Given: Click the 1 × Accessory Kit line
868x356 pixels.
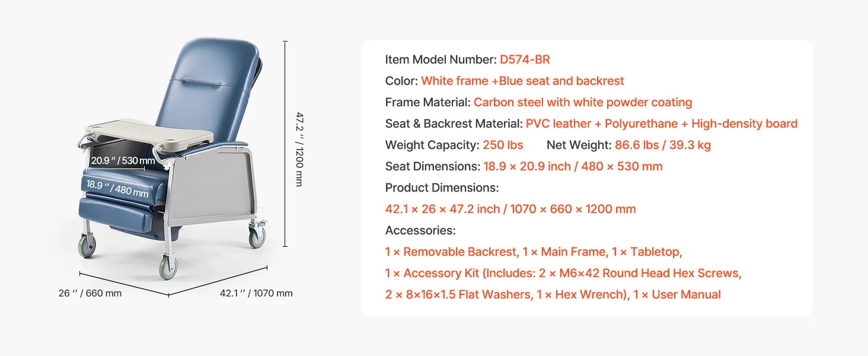Looking at the screenshot, I should pos(563,273).
